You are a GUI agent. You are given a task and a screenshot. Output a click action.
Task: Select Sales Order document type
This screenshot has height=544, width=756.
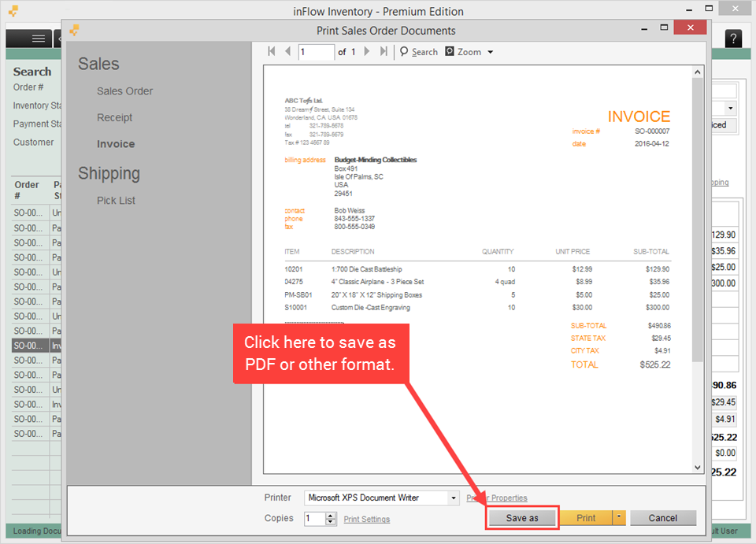pos(124,91)
